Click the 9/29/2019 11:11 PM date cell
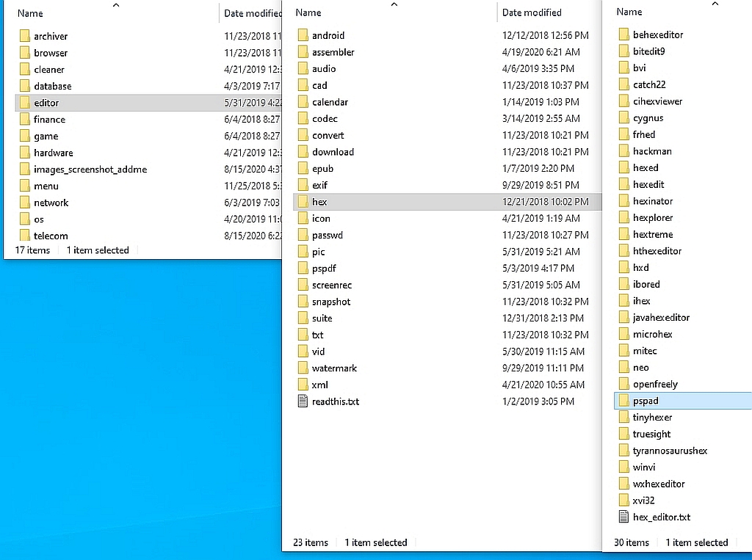This screenshot has width=752, height=560. [x=543, y=368]
